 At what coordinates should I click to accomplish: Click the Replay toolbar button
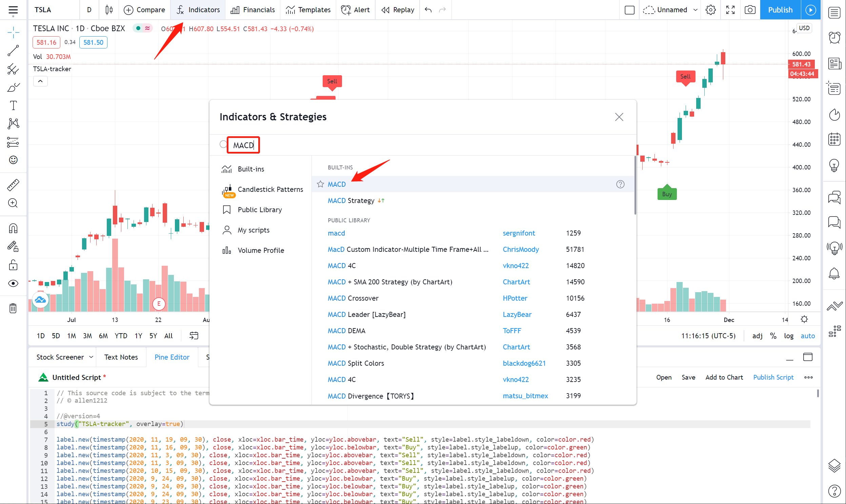(x=398, y=10)
